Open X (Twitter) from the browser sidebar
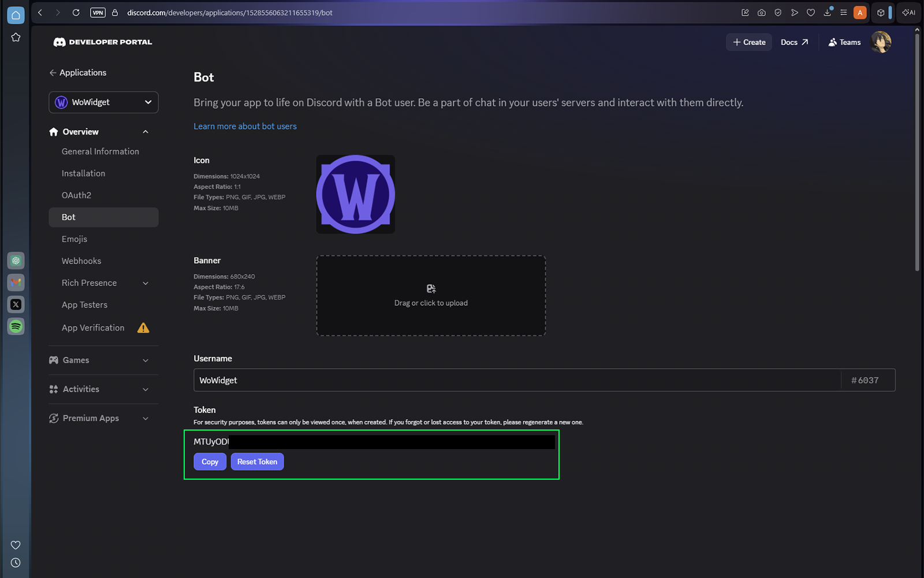This screenshot has width=924, height=578. tap(16, 305)
